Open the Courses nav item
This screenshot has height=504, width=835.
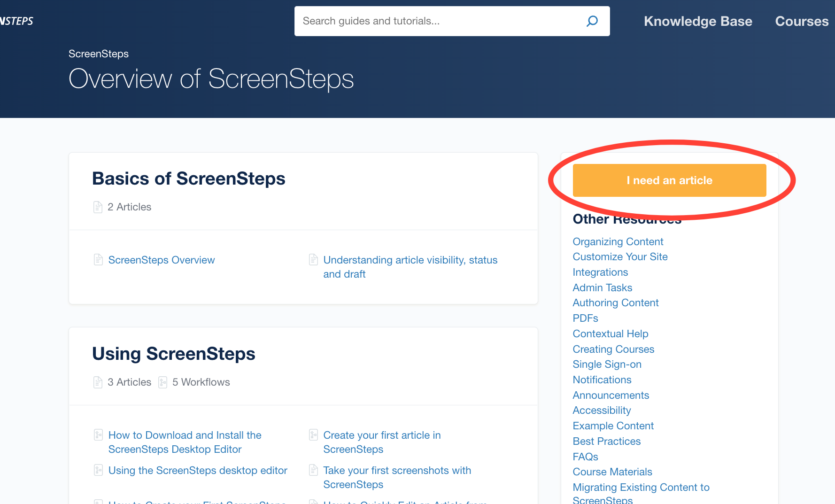[x=801, y=21]
